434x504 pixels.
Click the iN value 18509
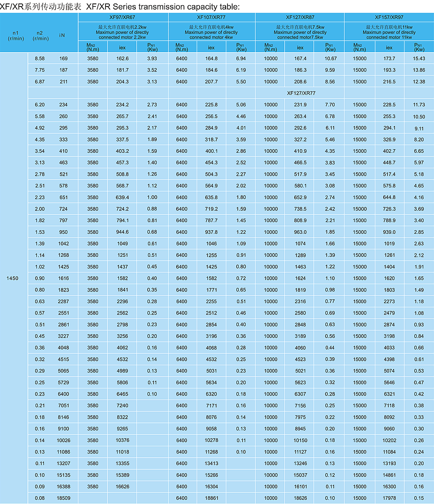pos(63,498)
